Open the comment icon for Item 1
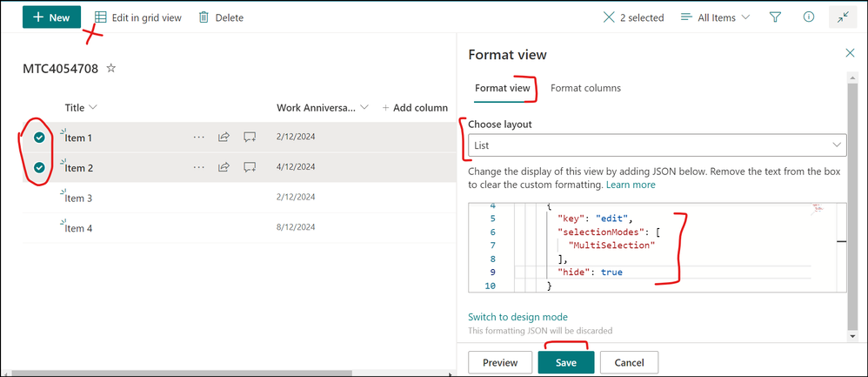 250,137
